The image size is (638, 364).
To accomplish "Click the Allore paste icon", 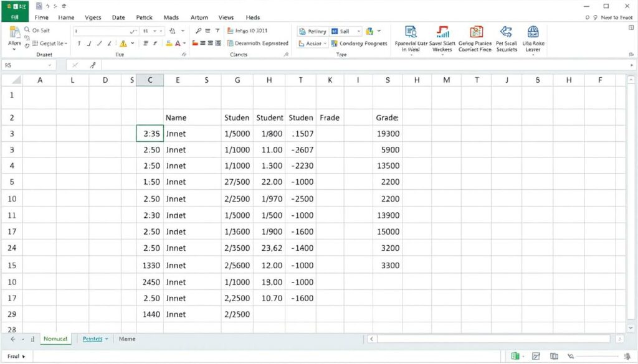I will coord(15,34).
